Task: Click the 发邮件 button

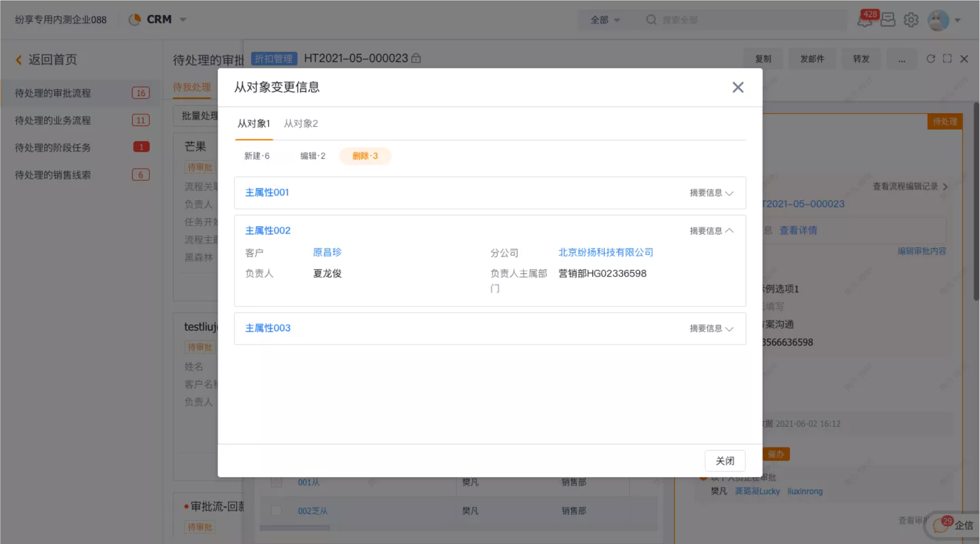Action: coord(812,59)
